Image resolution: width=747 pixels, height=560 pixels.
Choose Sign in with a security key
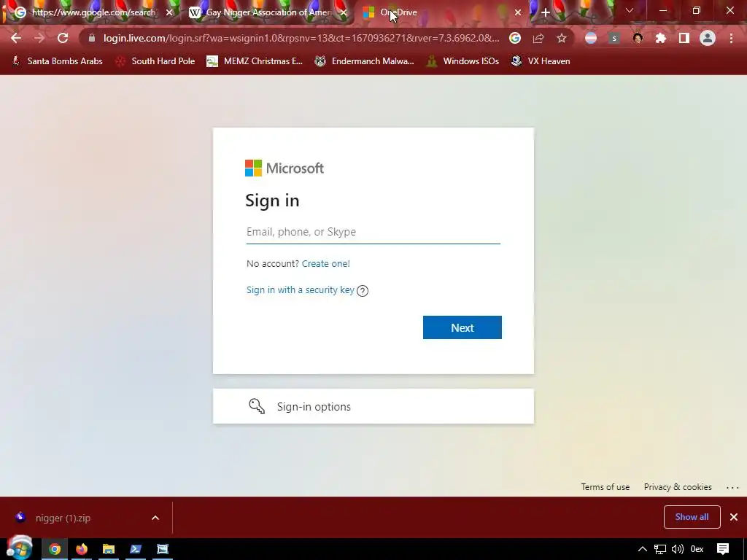300,290
